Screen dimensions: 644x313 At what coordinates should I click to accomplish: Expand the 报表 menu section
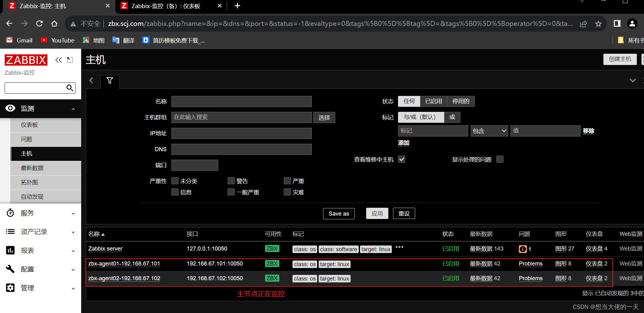point(41,251)
